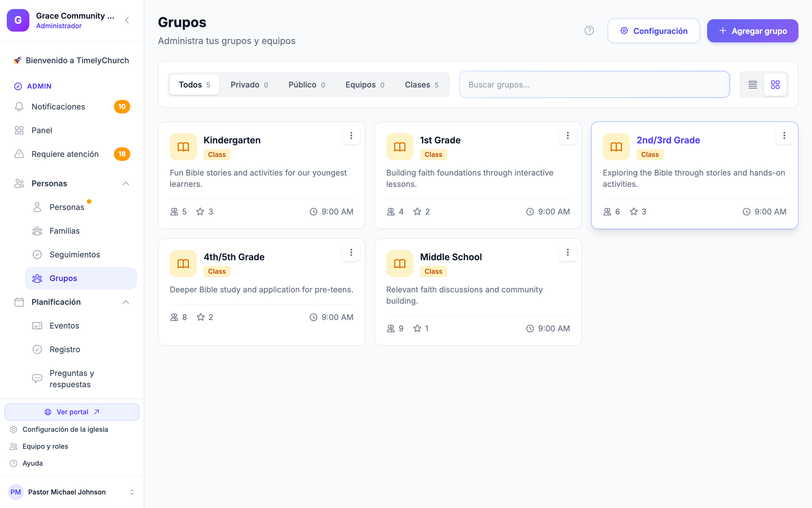Open Middle School card options menu

click(x=568, y=252)
